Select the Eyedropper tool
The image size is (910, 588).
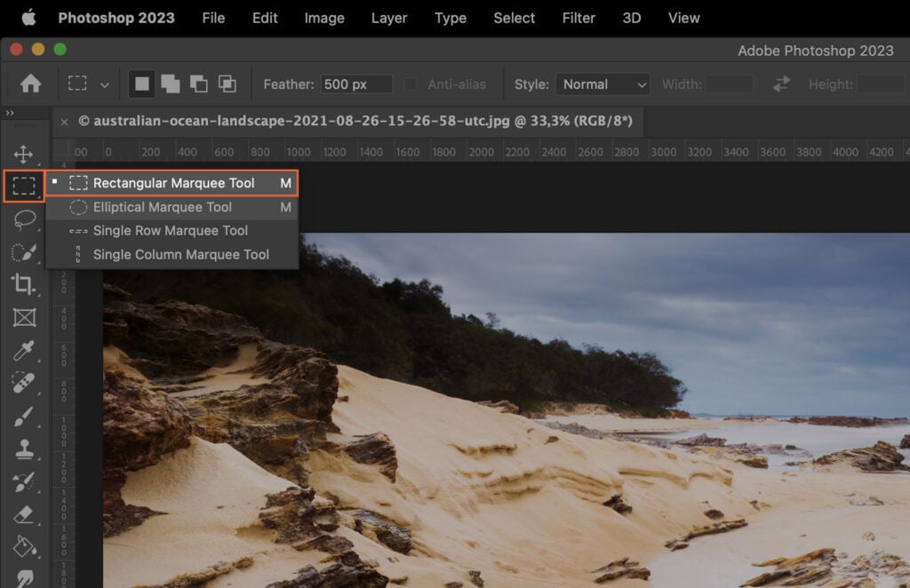point(25,351)
